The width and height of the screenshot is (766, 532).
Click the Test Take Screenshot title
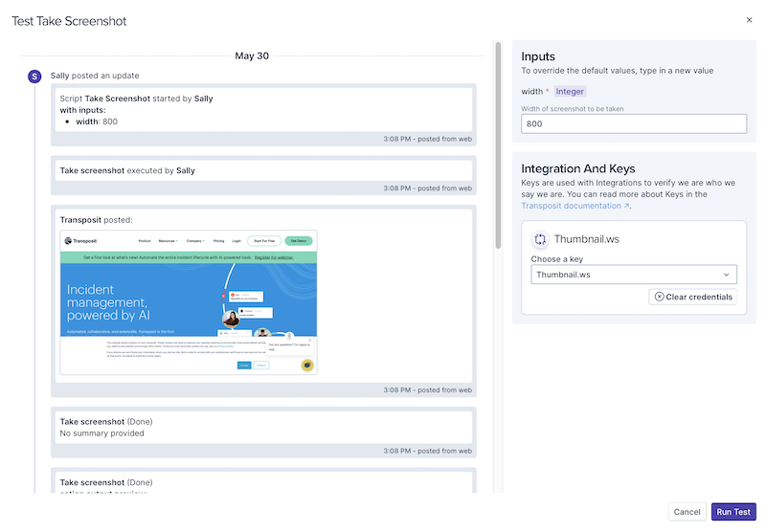click(69, 21)
